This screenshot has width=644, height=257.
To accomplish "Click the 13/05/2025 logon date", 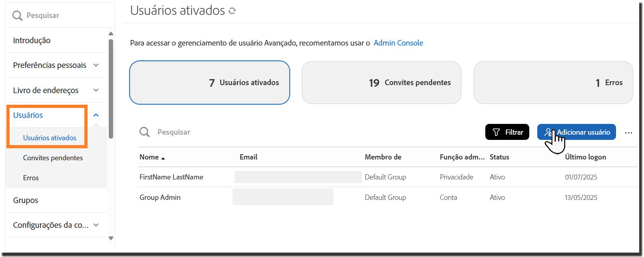I will pyautogui.click(x=581, y=197).
